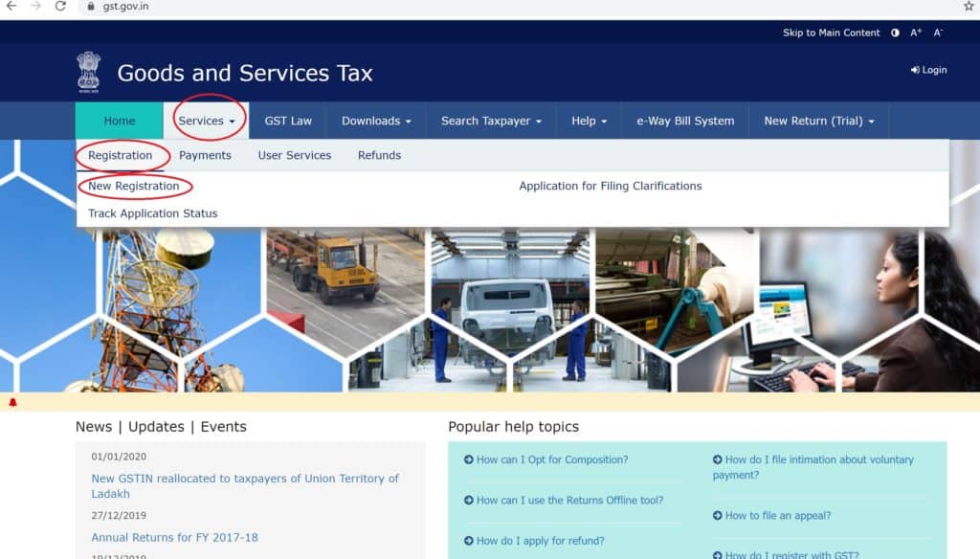This screenshot has height=559, width=980.
Task: Select the Registration submenu tab
Action: point(120,155)
